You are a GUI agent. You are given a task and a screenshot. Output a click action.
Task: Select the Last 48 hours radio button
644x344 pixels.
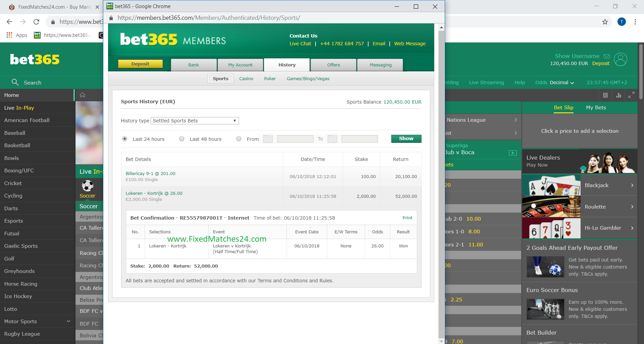[x=182, y=139]
